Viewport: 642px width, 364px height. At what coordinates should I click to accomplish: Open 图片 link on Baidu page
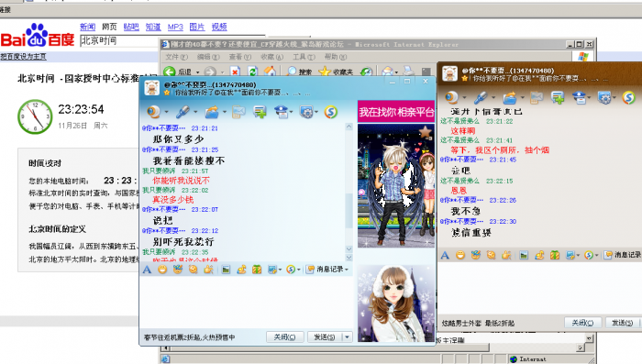[197, 27]
